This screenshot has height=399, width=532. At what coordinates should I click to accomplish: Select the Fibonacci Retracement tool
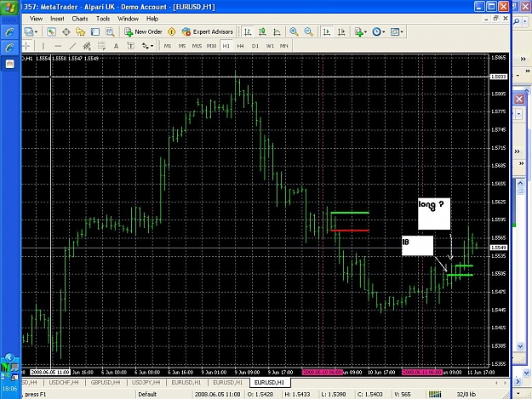pos(101,46)
